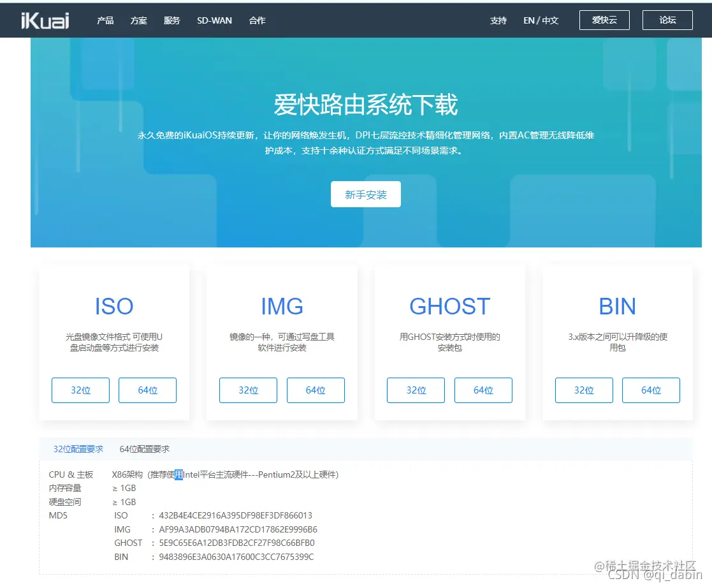This screenshot has height=588, width=712.
Task: Download the BIN 32位 package
Action: [584, 390]
